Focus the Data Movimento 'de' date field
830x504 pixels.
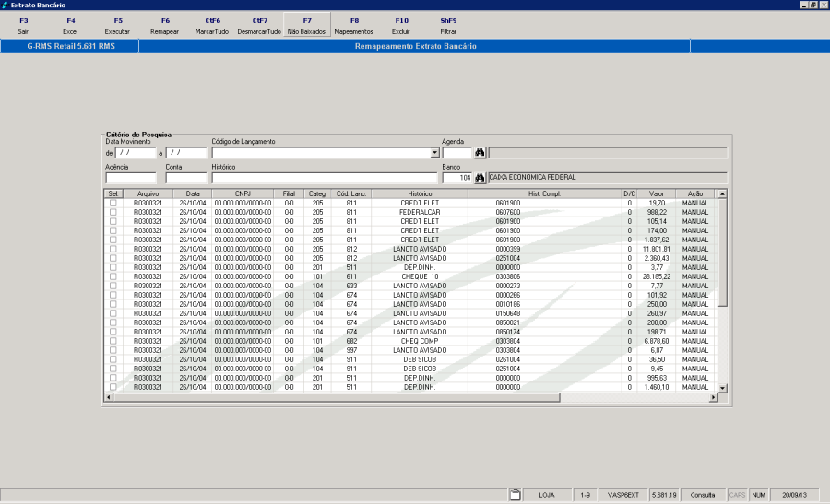click(136, 153)
